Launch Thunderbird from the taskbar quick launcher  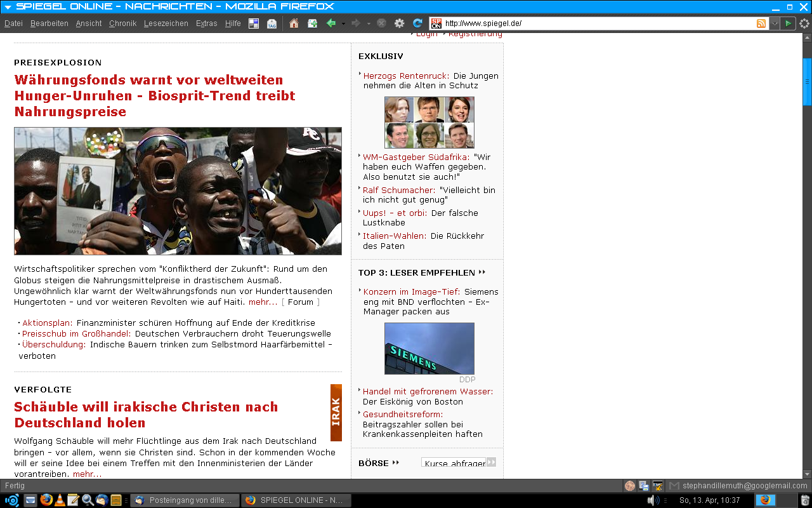(101, 500)
